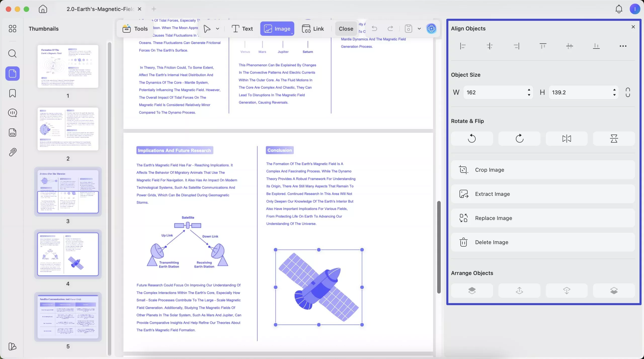This screenshot has width=644, height=359.
Task: Bring object to front layer
Action: click(472, 291)
